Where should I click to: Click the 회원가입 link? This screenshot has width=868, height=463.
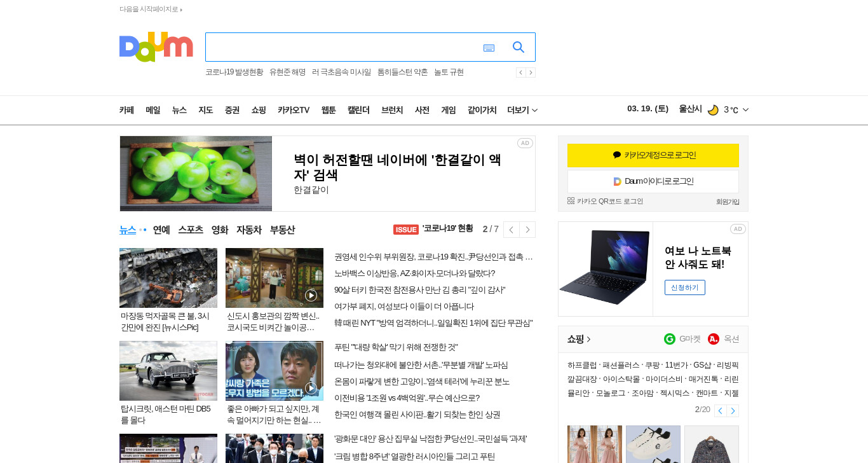pos(728,202)
